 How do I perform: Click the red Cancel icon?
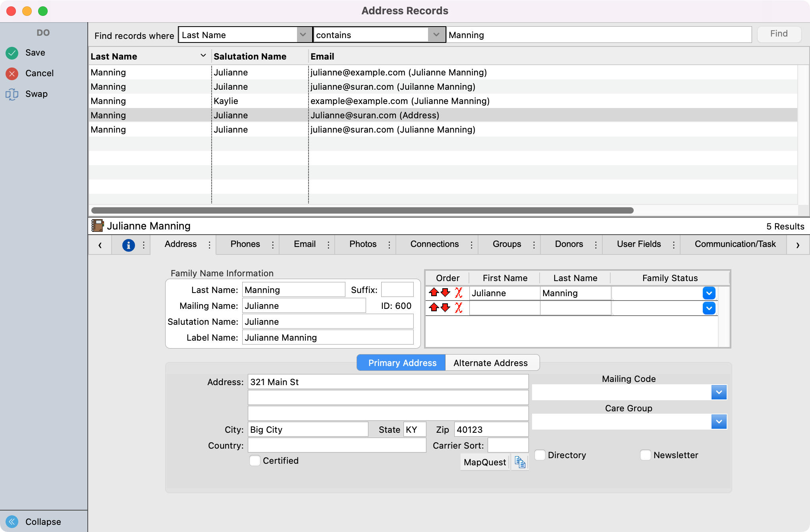12,73
